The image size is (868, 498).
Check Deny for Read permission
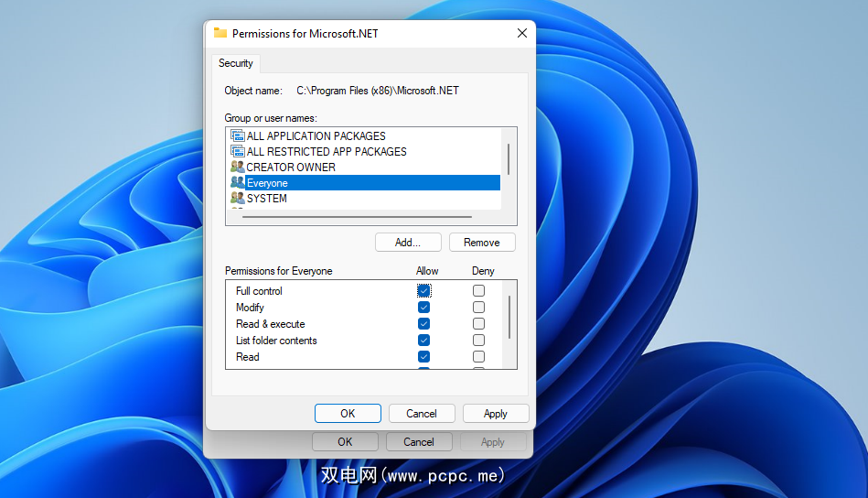coord(479,356)
